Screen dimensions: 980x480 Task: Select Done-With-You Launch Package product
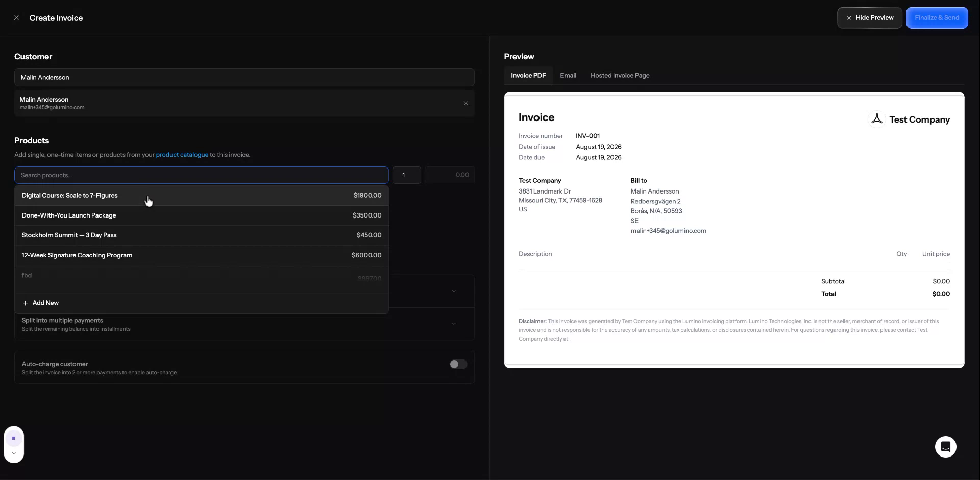(201, 215)
